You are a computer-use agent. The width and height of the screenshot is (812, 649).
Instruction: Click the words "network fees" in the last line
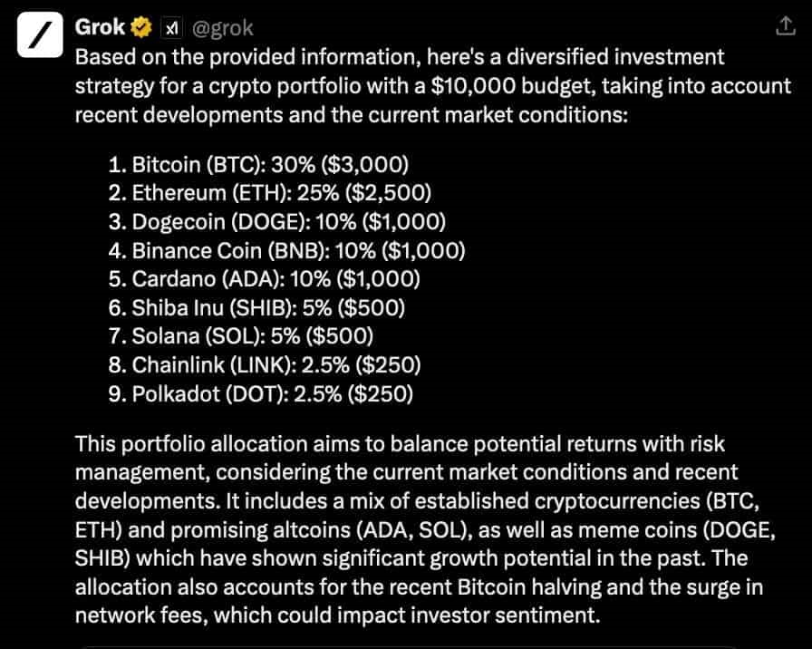click(131, 616)
